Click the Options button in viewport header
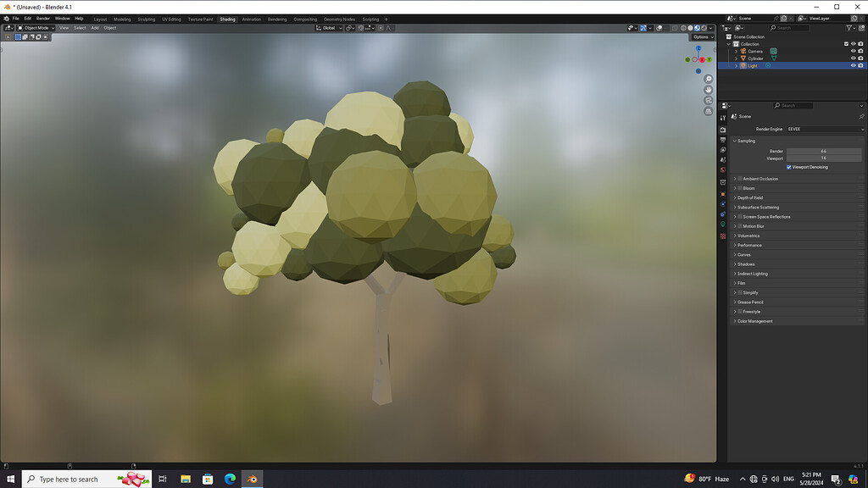 click(x=701, y=37)
